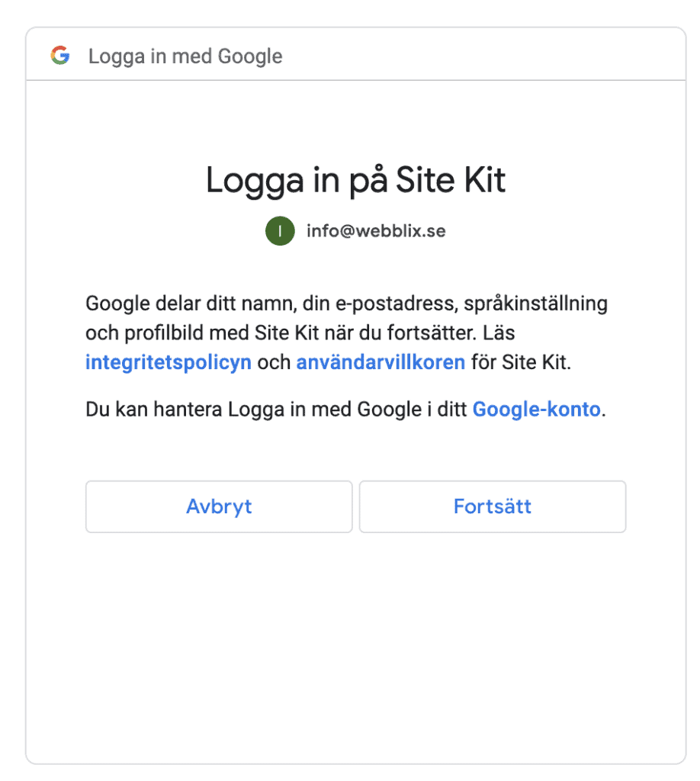Click the word "språkinställning" in the paragraph

[x=536, y=304]
